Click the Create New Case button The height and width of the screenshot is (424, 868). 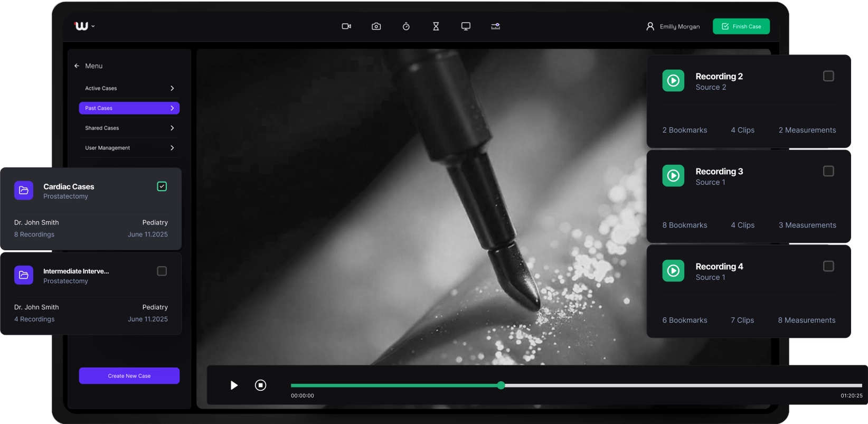click(x=129, y=376)
